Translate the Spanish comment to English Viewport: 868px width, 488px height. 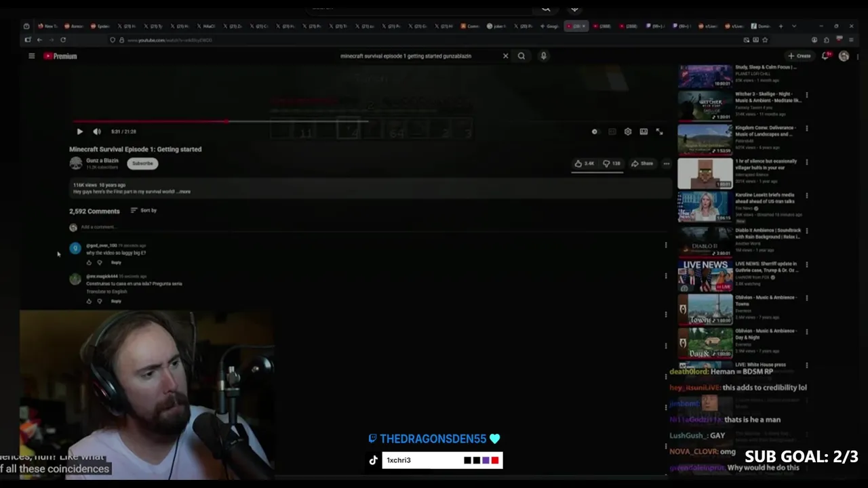(106, 291)
